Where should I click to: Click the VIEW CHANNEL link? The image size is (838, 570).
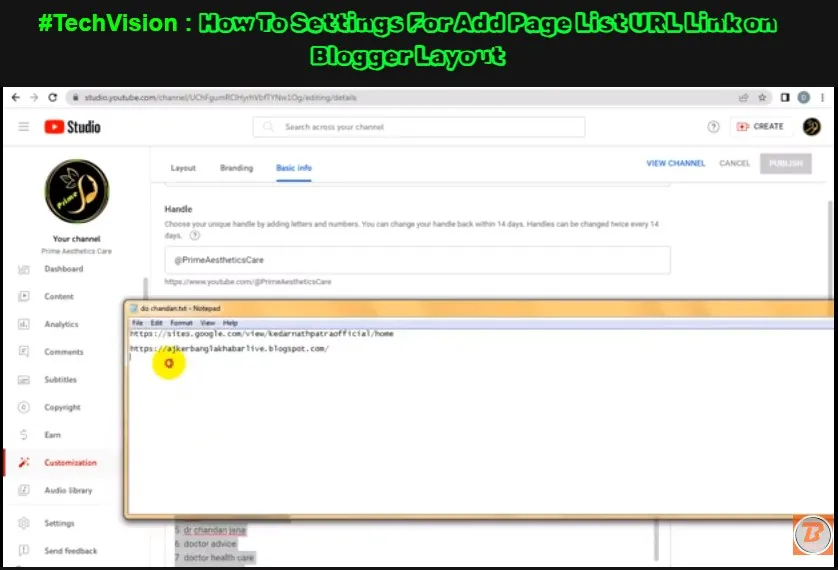tap(676, 163)
